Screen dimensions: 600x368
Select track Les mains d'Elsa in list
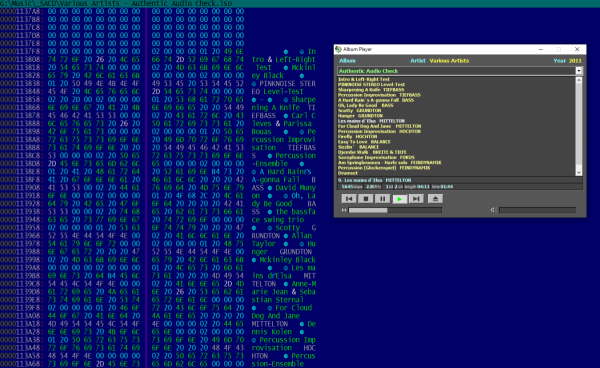pyautogui.click(x=371, y=121)
